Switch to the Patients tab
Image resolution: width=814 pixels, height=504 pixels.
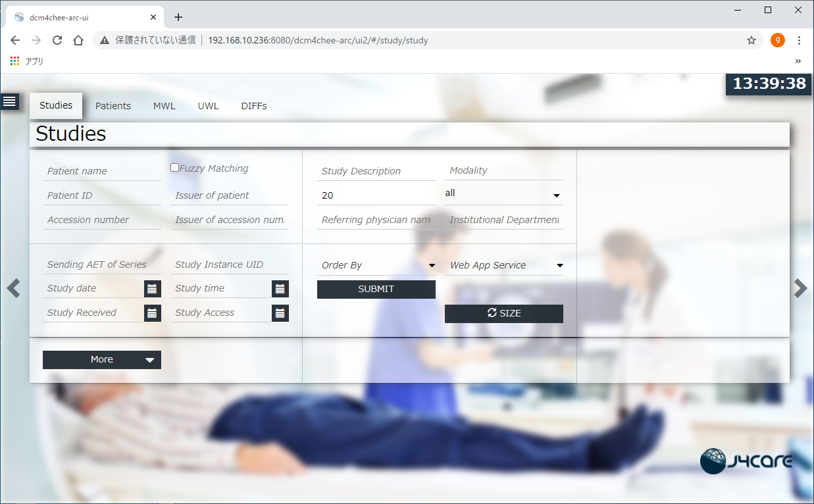(x=113, y=106)
